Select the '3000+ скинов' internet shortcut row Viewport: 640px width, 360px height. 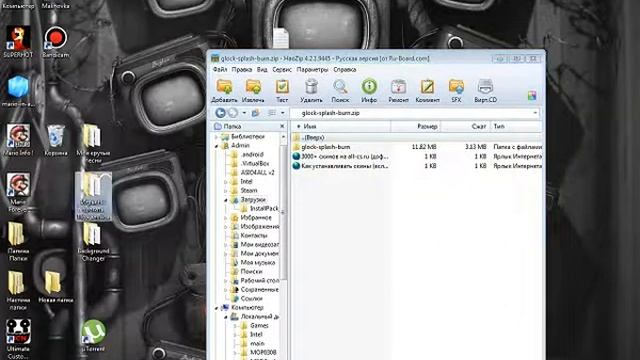point(417,156)
